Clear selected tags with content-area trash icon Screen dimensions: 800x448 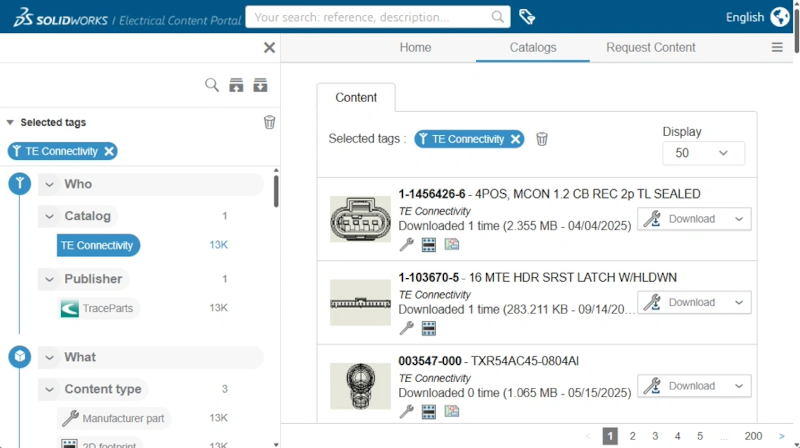point(542,139)
